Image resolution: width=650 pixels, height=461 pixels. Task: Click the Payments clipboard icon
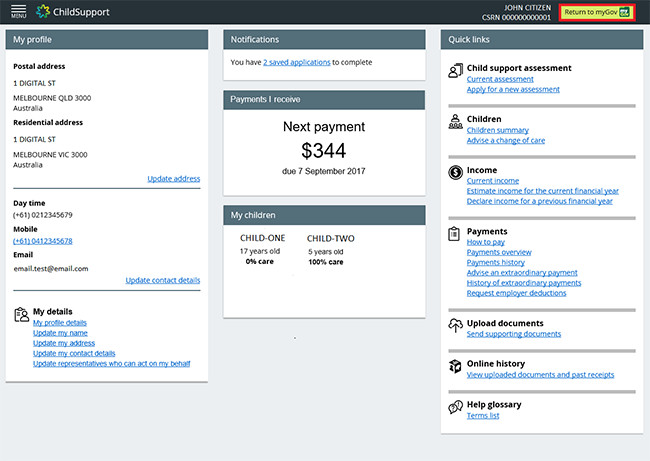[454, 233]
